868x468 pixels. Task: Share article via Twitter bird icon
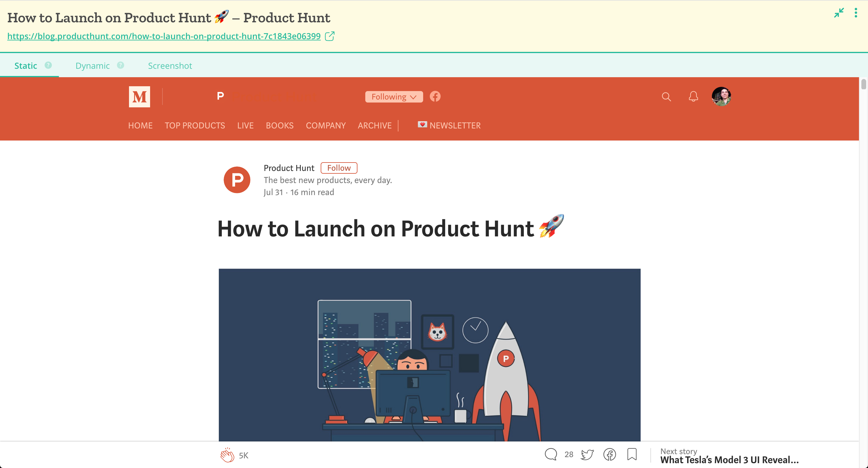click(x=587, y=454)
